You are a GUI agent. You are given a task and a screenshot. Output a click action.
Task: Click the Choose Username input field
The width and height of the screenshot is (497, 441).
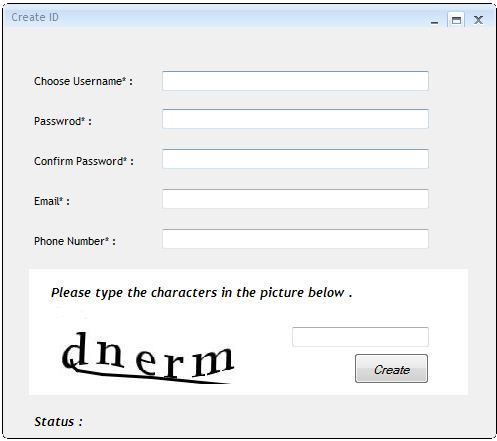[295, 81]
